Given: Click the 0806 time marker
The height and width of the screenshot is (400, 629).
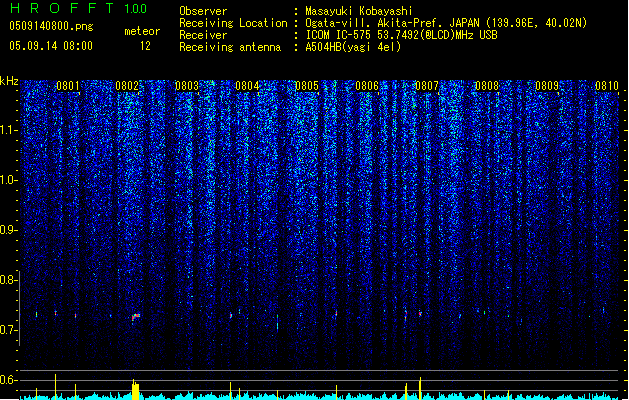Looking at the screenshot, I should point(367,86).
